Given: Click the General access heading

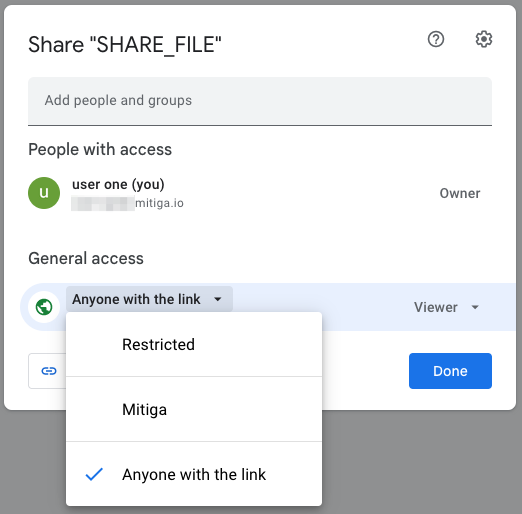Looking at the screenshot, I should pyautogui.click(x=86, y=258).
